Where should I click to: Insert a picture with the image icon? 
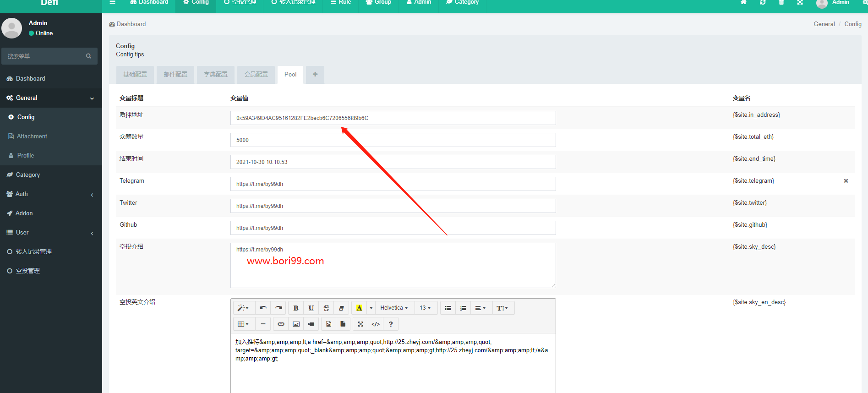[296, 324]
